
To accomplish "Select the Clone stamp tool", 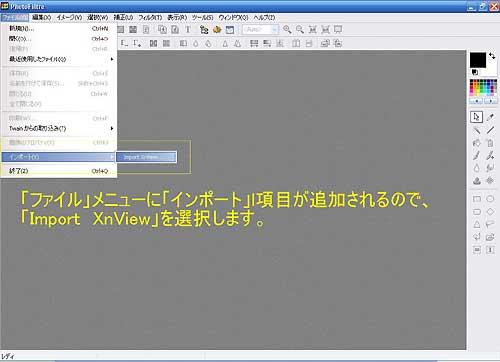I will [x=477, y=180].
